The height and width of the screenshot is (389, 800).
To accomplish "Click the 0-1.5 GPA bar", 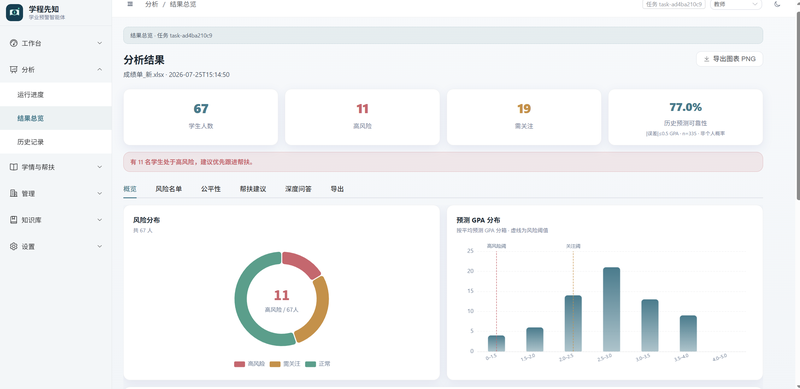I will 496,344.
